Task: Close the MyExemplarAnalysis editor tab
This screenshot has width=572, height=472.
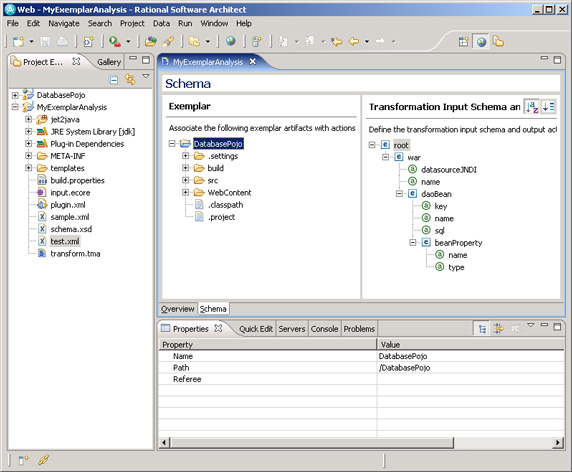Action: click(252, 62)
